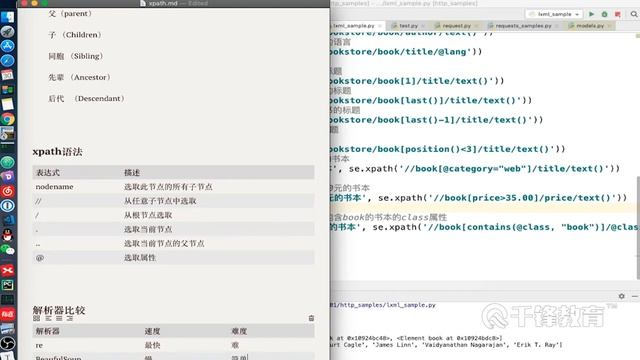The width and height of the screenshot is (640, 360).
Task: Switch to models.py editor tab
Action: [590, 26]
